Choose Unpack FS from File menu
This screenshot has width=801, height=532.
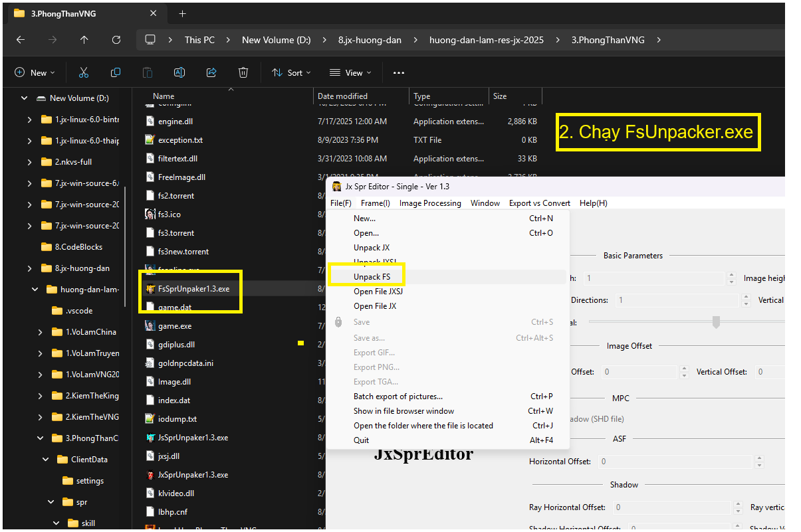(x=372, y=277)
